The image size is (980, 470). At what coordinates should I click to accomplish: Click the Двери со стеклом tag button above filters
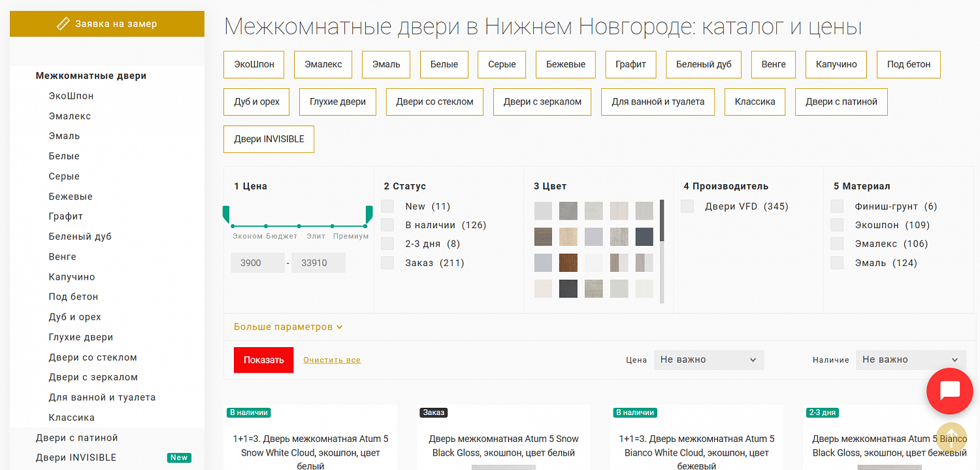[x=434, y=102]
